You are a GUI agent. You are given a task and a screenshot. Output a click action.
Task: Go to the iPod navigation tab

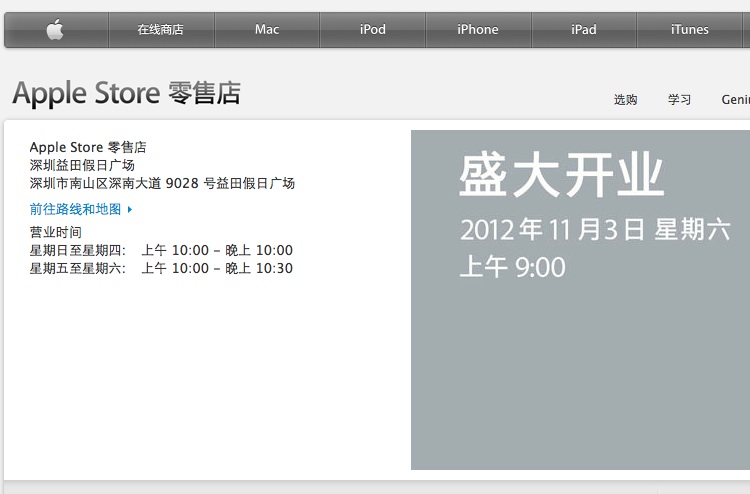pos(373,30)
